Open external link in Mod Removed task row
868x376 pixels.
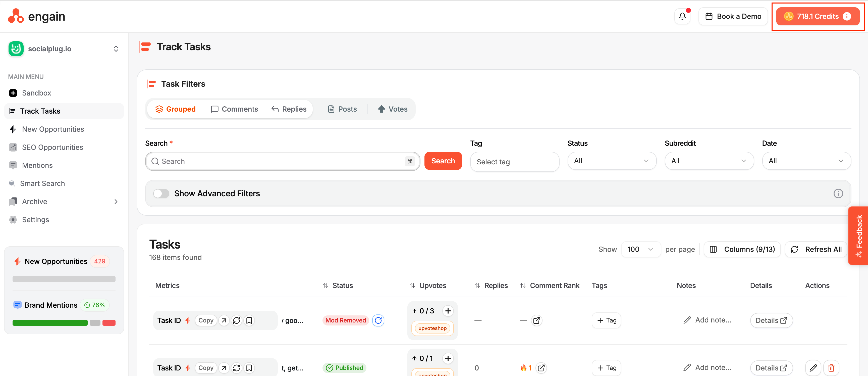pos(224,320)
